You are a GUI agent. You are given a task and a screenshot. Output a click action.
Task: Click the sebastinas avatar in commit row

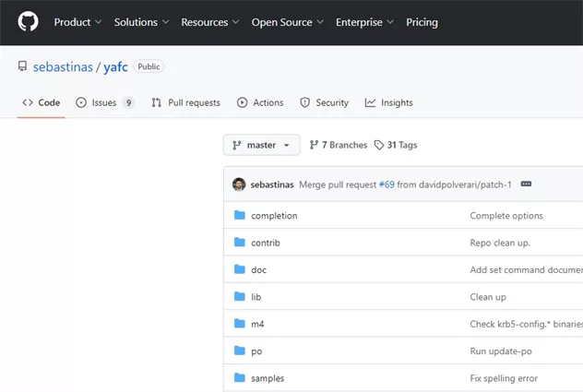(239, 184)
